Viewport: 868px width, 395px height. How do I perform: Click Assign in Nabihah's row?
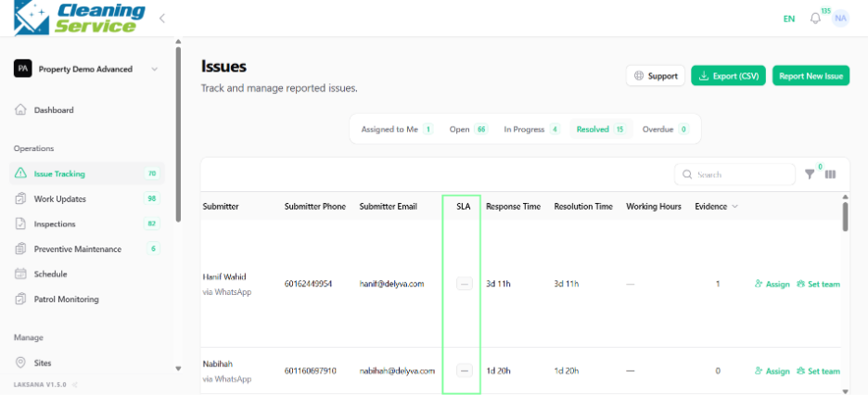772,371
